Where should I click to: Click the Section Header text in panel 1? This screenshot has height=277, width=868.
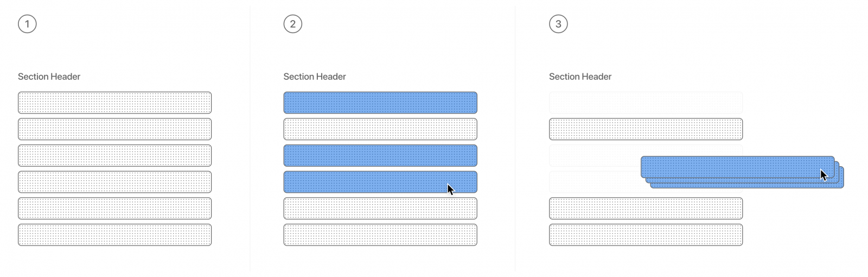49,77
